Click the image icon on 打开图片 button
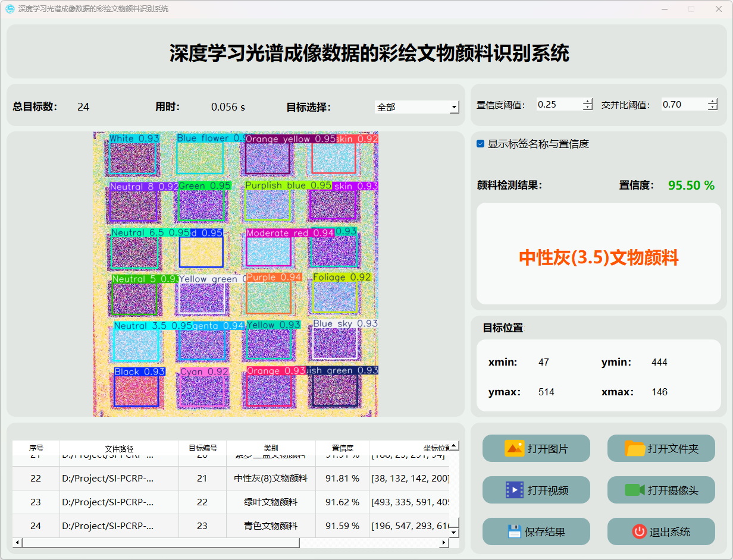 [514, 448]
